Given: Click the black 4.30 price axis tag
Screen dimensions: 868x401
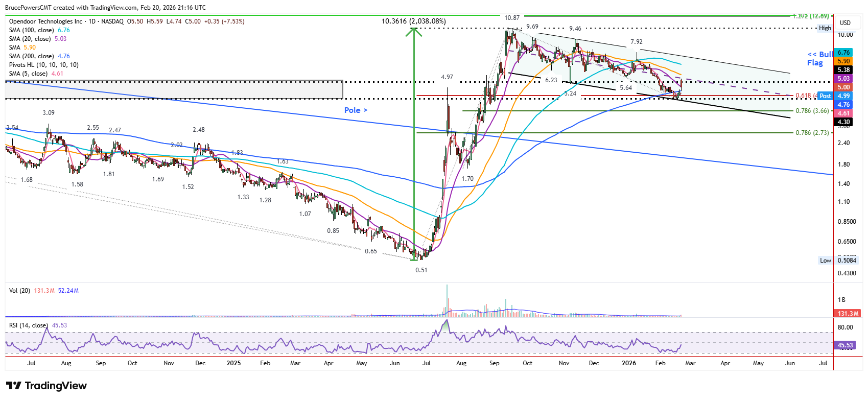Looking at the screenshot, I should click(x=843, y=122).
